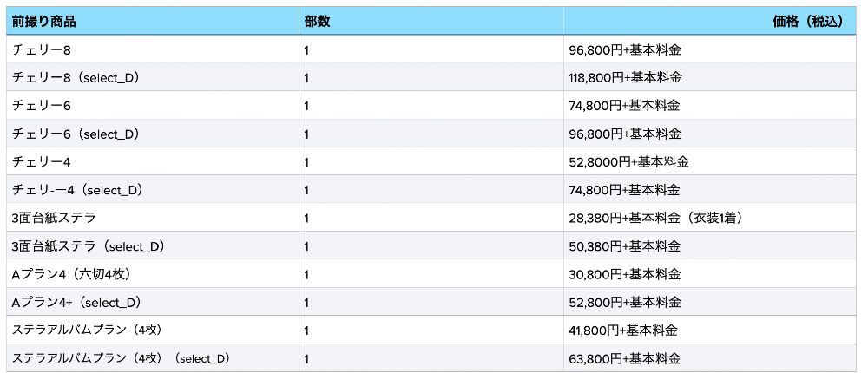This screenshot has height=373, width=868.
Task: Click the 52,8000円+基本料金 price cell
Action: coord(628,162)
